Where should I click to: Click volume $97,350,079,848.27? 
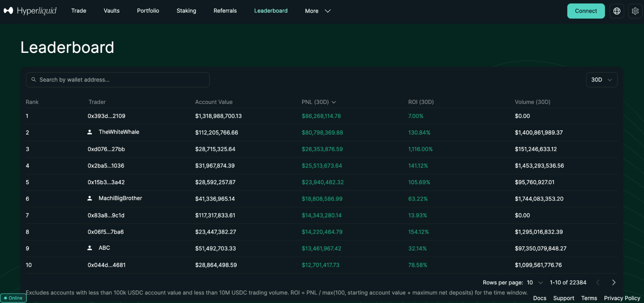(x=540, y=249)
